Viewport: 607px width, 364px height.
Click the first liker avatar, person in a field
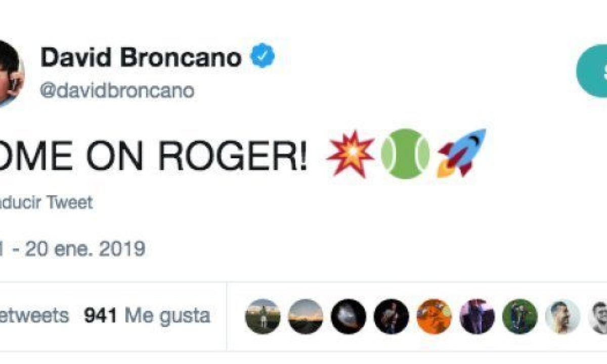pyautogui.click(x=263, y=316)
